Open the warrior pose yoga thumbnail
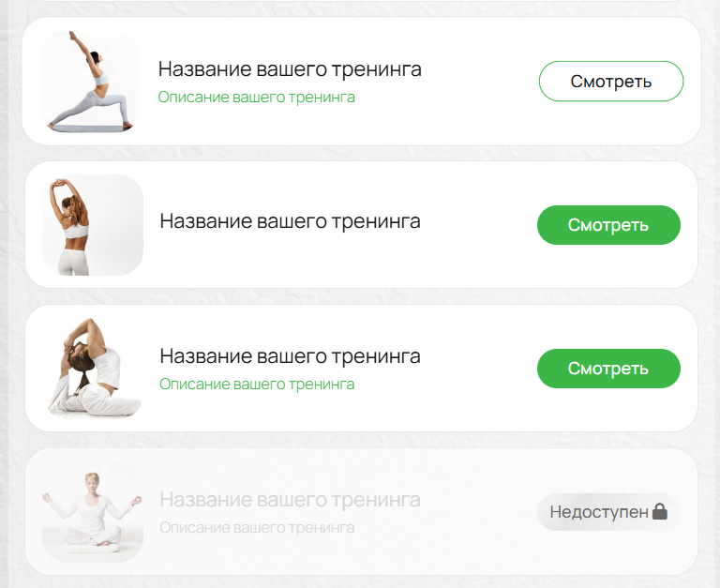The width and height of the screenshot is (720, 588). pyautogui.click(x=89, y=82)
